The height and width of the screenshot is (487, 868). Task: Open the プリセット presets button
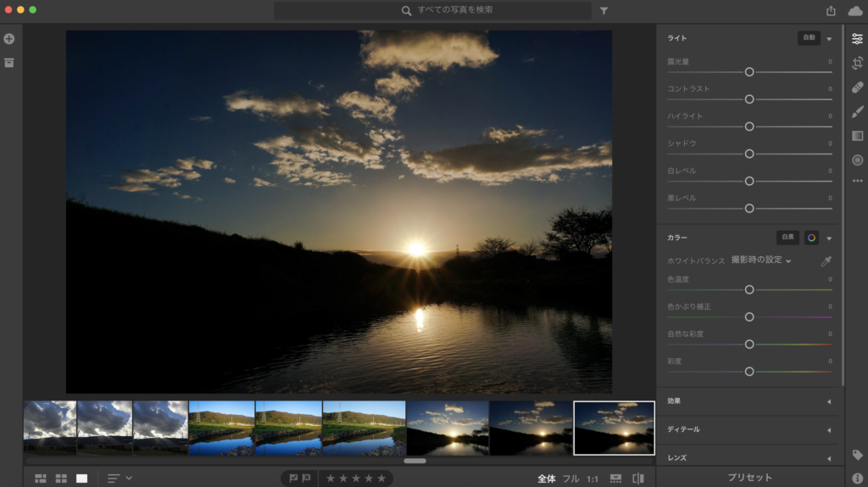click(x=749, y=478)
